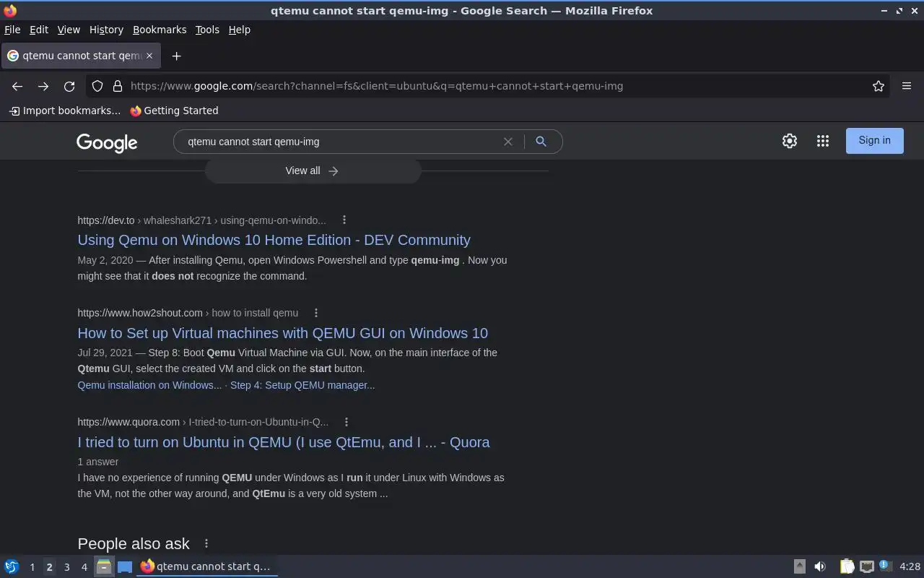
Task: Open How to Set up Virtual machines link
Action: point(283,333)
